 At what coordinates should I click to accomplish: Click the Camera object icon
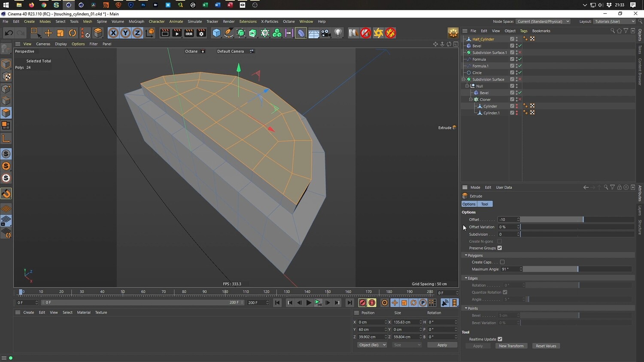(x=326, y=33)
